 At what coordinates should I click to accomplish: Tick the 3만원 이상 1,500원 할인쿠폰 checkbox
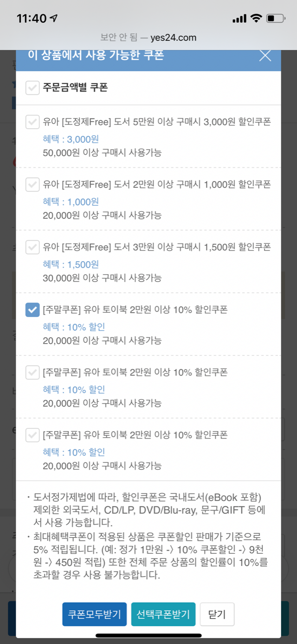pos(32,247)
